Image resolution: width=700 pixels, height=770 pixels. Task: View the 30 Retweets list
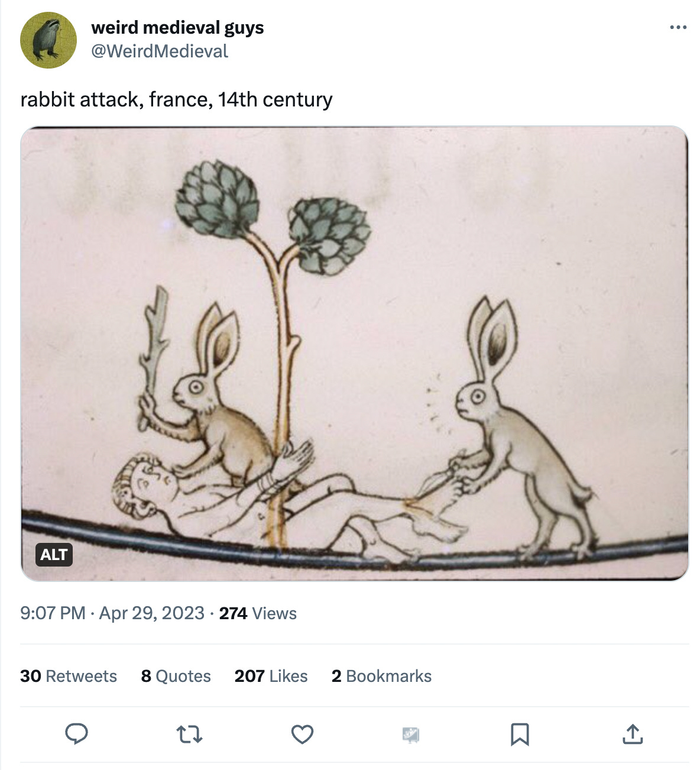click(x=69, y=676)
